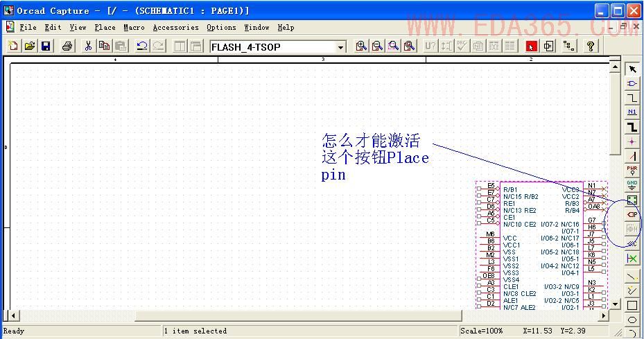
Task: Pick the Place Bus Entry tool
Action: (x=632, y=156)
